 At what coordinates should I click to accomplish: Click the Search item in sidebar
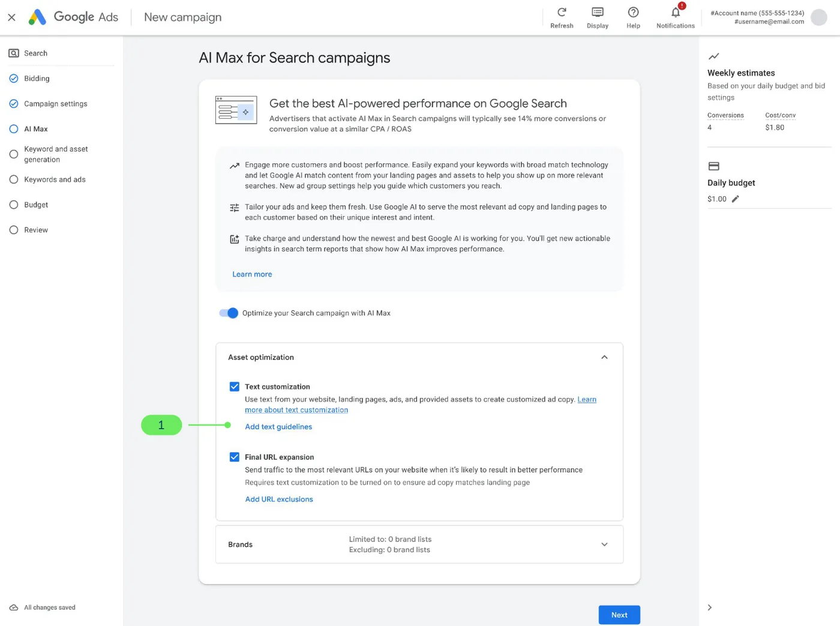pos(35,53)
